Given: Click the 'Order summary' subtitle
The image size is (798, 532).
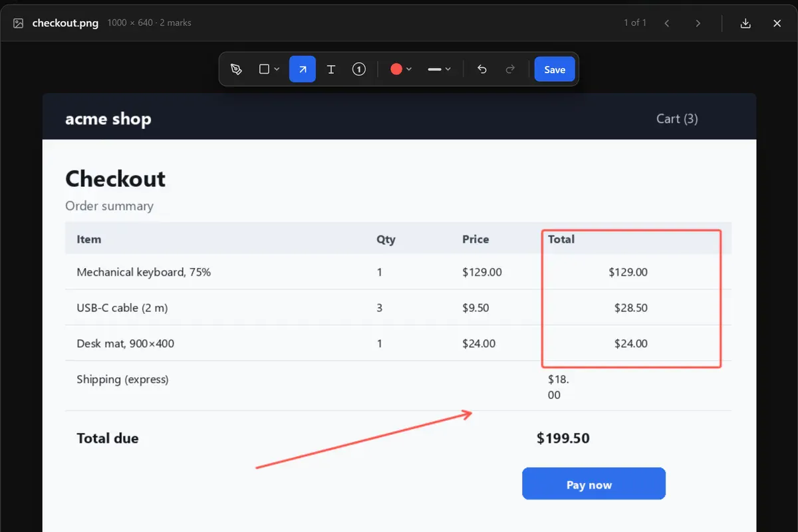Looking at the screenshot, I should tap(109, 206).
